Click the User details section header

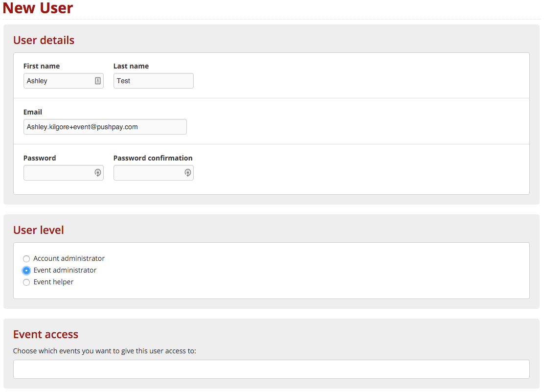tap(44, 40)
